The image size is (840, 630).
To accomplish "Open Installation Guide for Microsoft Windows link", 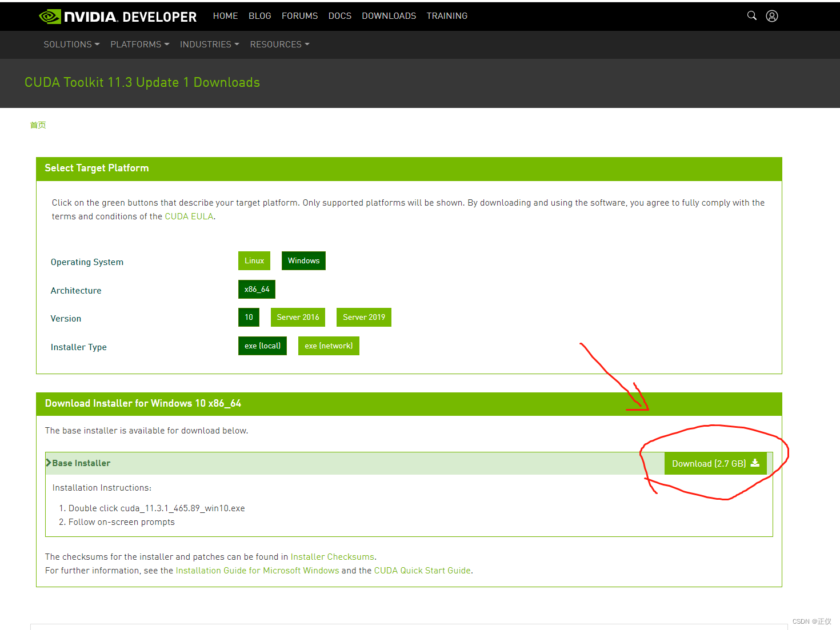I will click(x=257, y=571).
